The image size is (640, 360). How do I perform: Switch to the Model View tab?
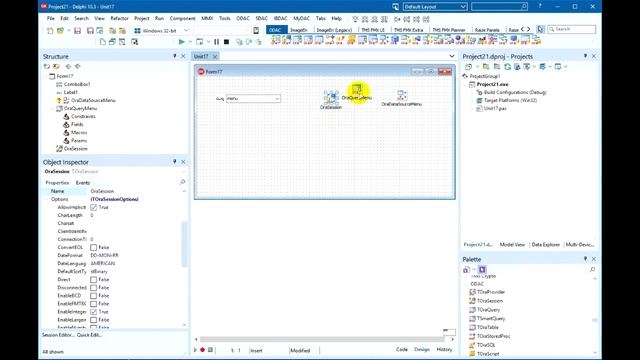tap(512, 244)
